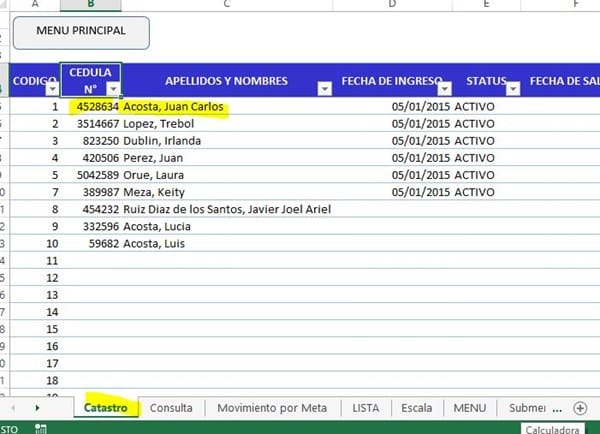Open the MENU sheet tab

469,408
